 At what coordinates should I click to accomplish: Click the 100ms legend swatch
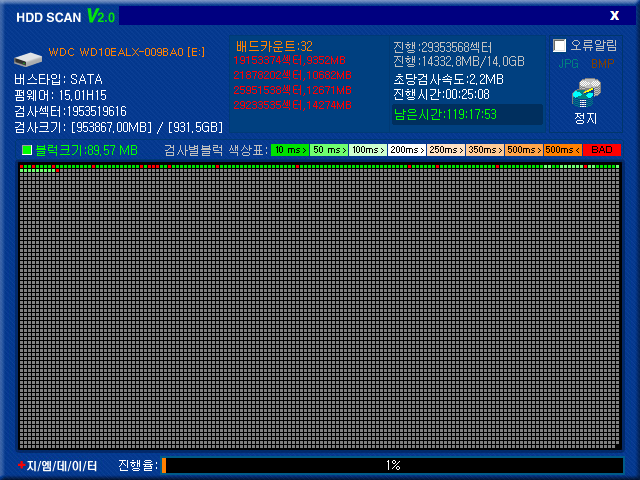tap(368, 150)
